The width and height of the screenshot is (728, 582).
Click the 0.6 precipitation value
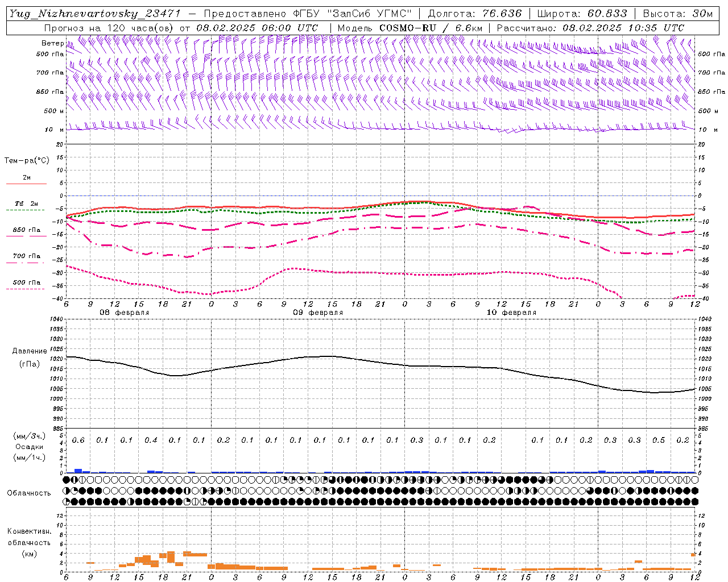78,440
